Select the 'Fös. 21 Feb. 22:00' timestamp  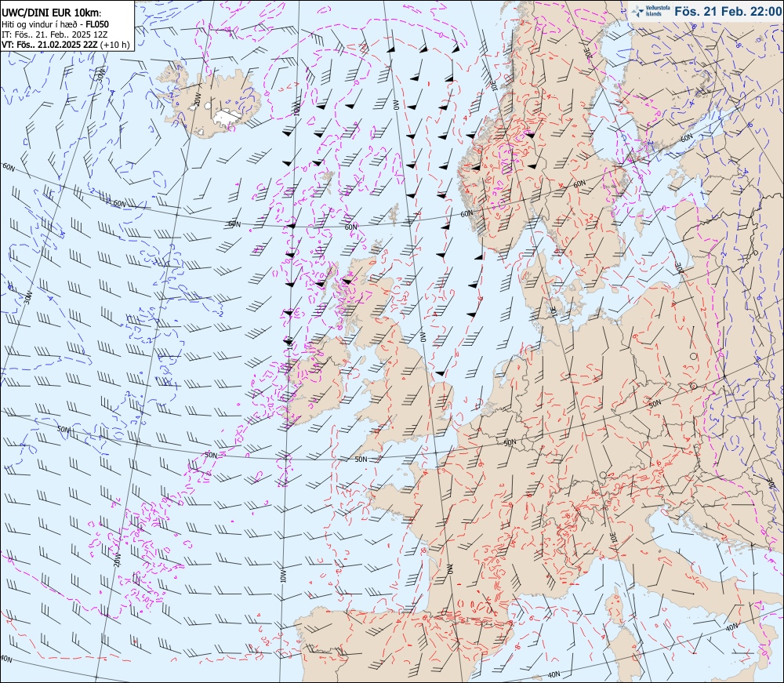tap(728, 12)
